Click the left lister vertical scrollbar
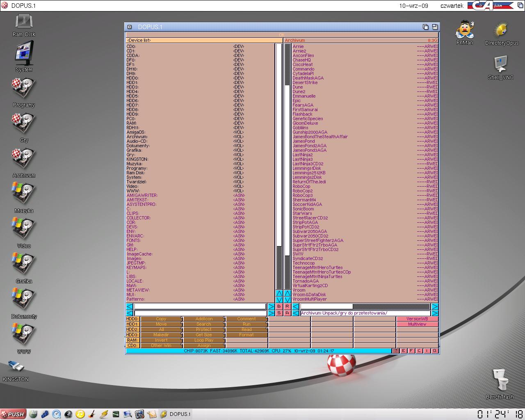 279,166
